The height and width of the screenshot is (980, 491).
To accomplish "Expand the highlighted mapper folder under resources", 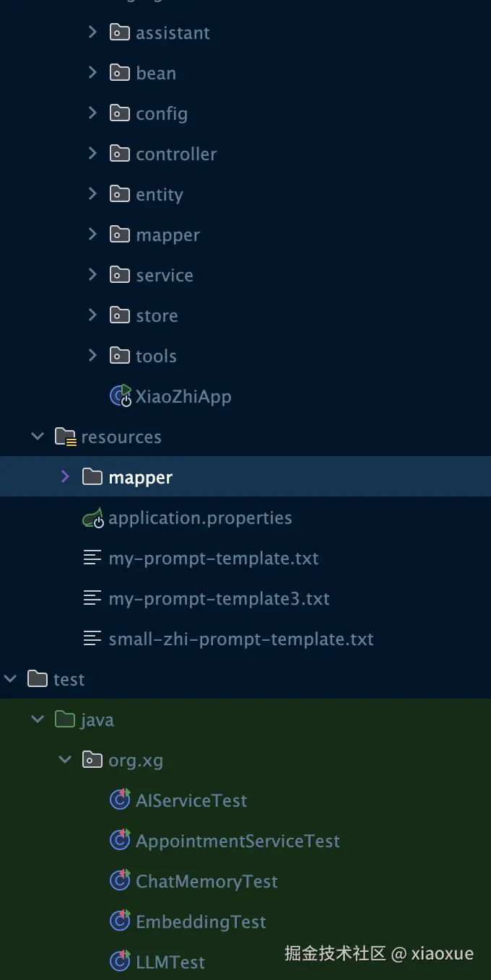I will [x=65, y=477].
